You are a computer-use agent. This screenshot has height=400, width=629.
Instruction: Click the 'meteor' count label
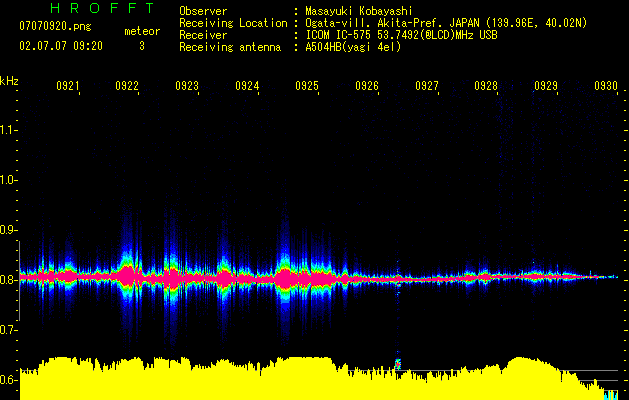142,31
